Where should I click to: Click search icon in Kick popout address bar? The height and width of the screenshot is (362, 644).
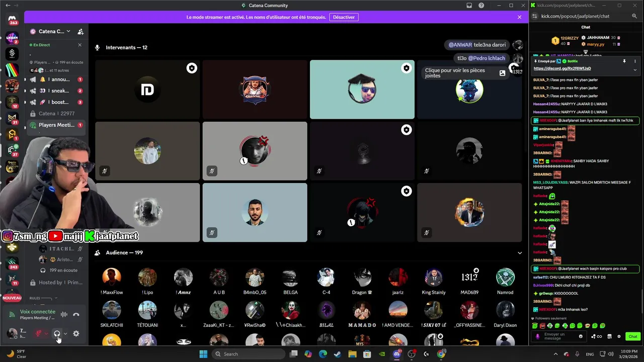click(x=634, y=16)
